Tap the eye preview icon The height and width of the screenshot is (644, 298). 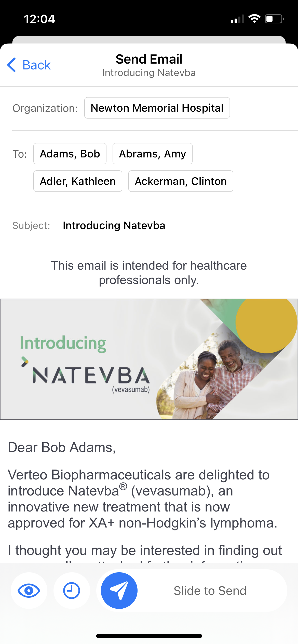coord(29,590)
